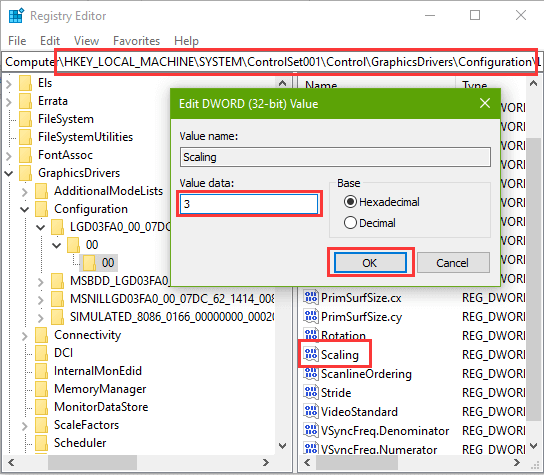544x475 pixels.
Task: Collapse the Configuration tree node
Action: (x=25, y=210)
